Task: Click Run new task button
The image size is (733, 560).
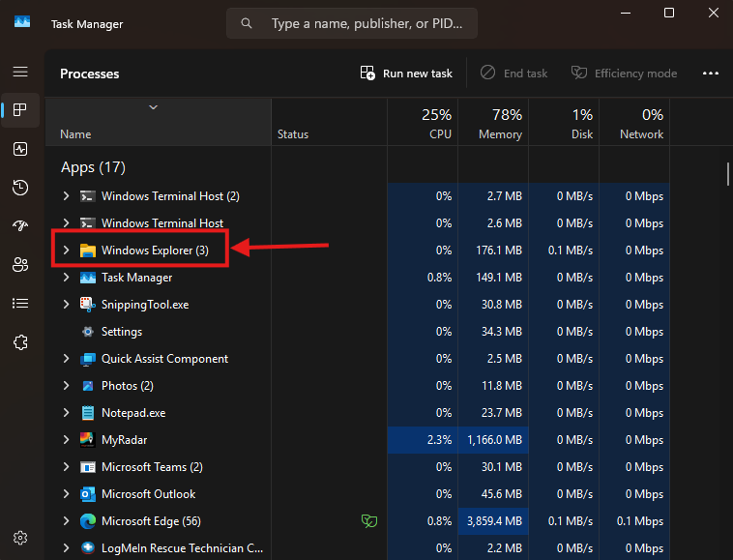Action: (406, 74)
